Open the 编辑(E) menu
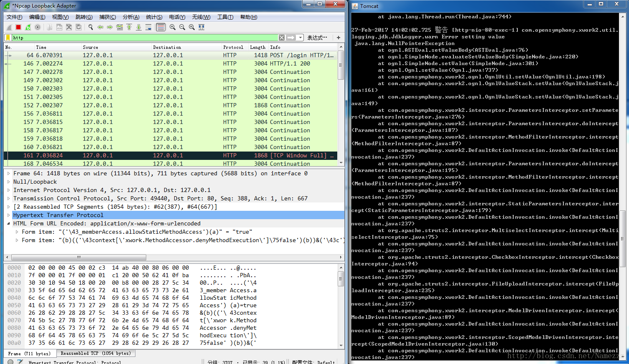 tap(37, 17)
